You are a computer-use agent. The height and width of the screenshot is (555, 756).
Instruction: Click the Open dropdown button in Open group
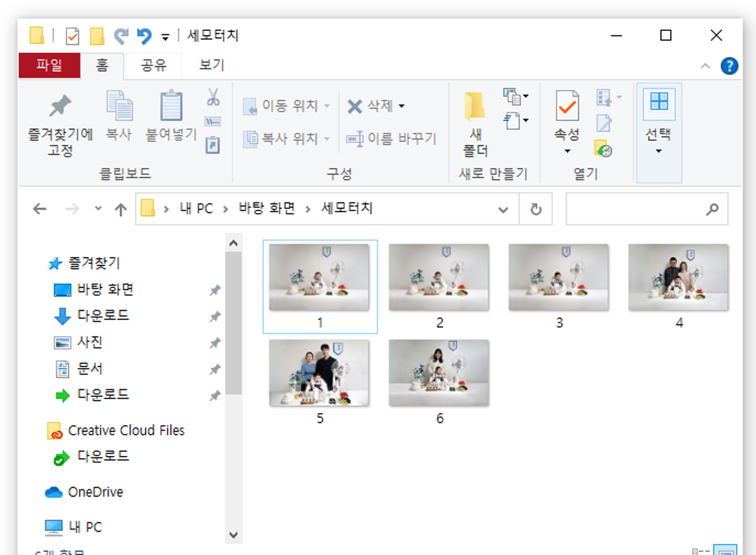pyautogui.click(x=608, y=98)
